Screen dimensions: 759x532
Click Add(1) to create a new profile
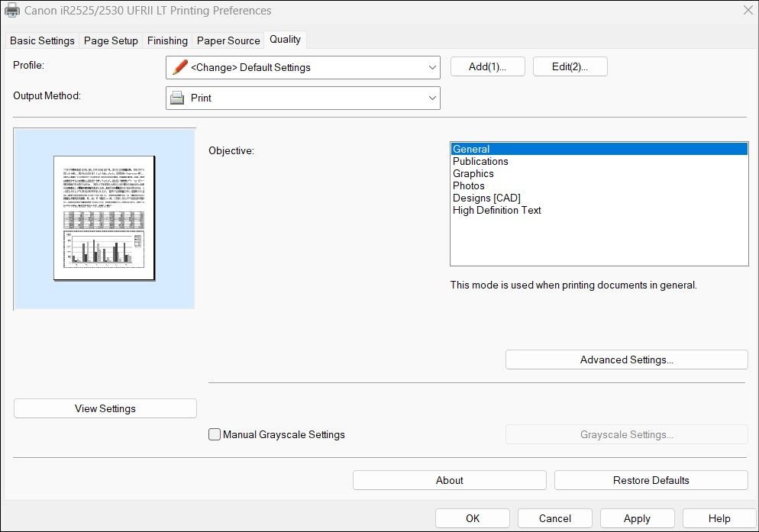(486, 66)
